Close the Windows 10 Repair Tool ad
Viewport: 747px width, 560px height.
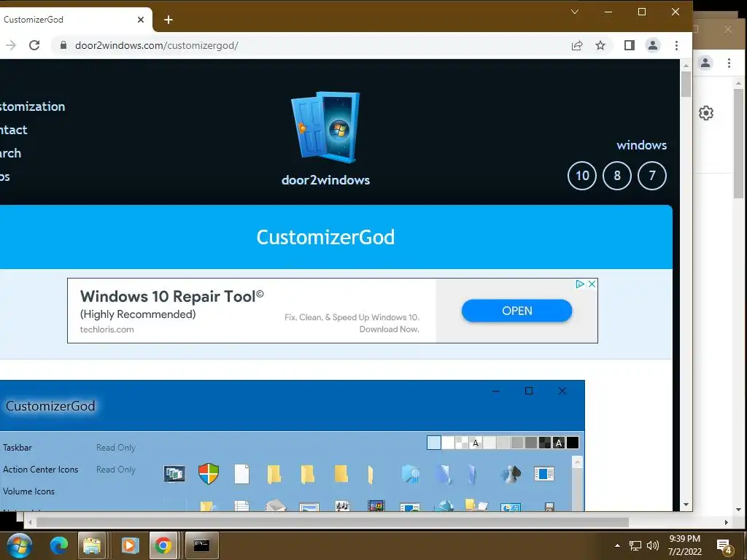[592, 284]
